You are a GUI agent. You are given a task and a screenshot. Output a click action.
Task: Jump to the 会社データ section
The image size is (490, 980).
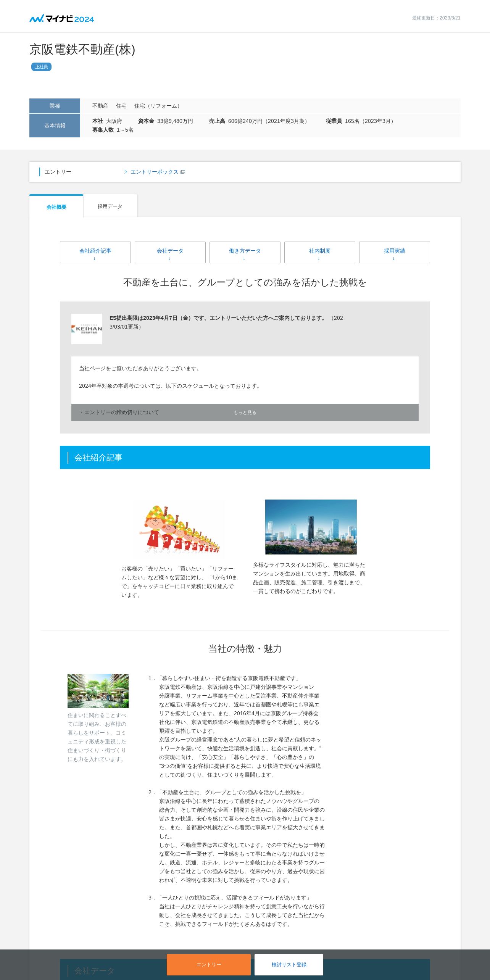click(x=170, y=252)
